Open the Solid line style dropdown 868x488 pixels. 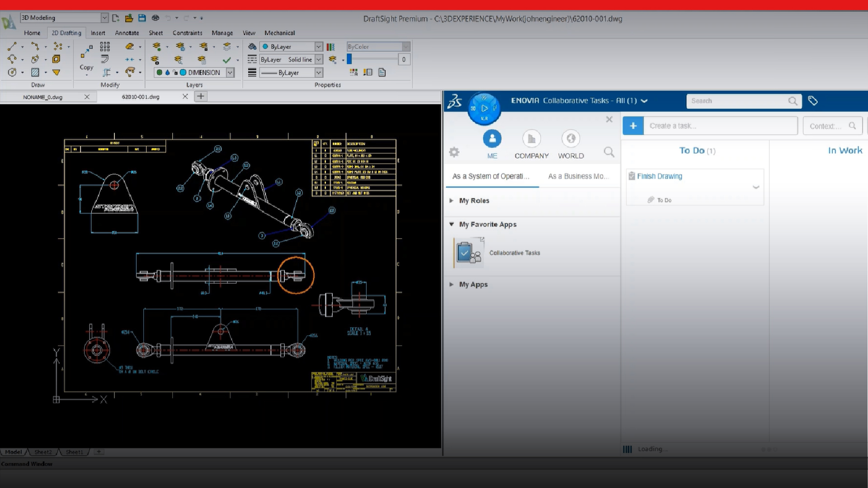(x=319, y=59)
